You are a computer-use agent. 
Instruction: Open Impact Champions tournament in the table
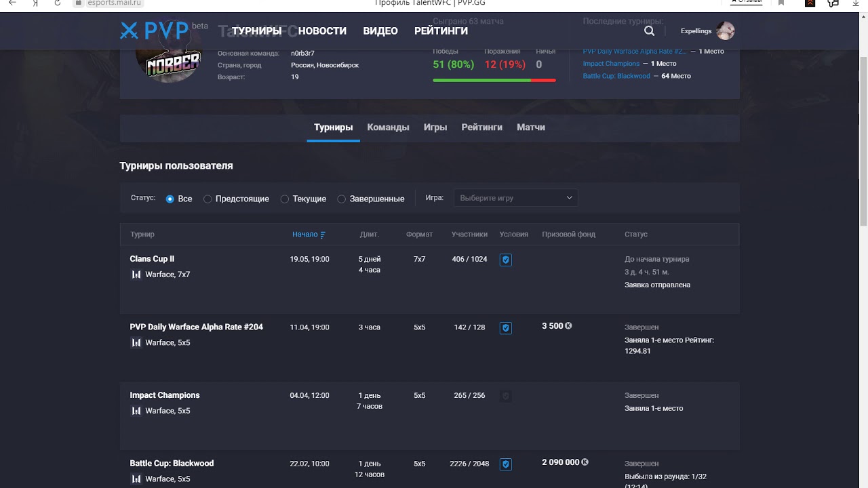[x=165, y=395]
